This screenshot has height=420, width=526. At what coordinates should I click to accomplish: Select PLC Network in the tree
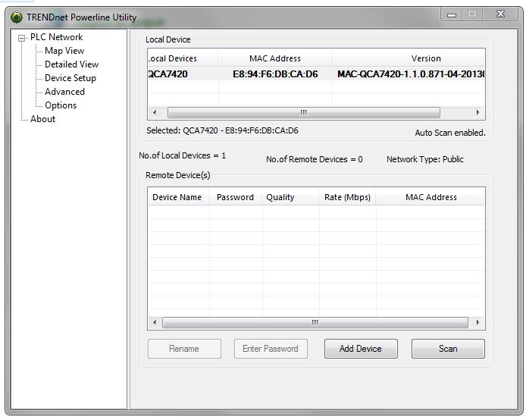(56, 37)
